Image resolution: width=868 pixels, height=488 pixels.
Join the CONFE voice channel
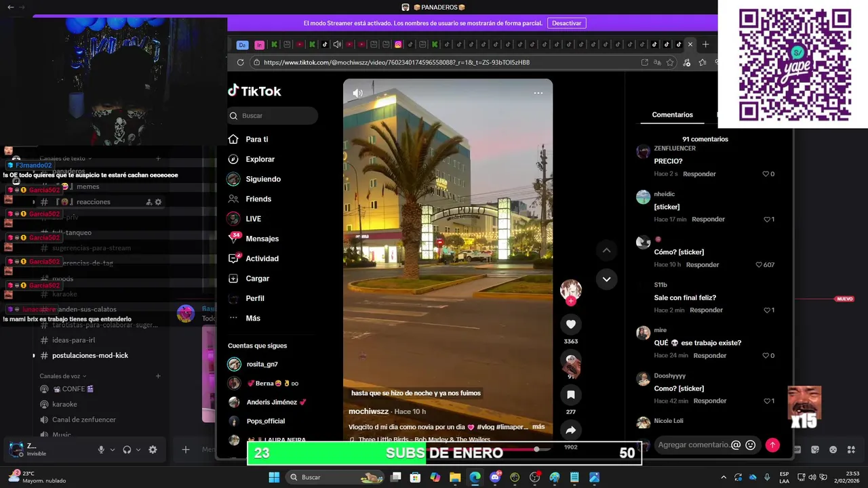coord(73,389)
